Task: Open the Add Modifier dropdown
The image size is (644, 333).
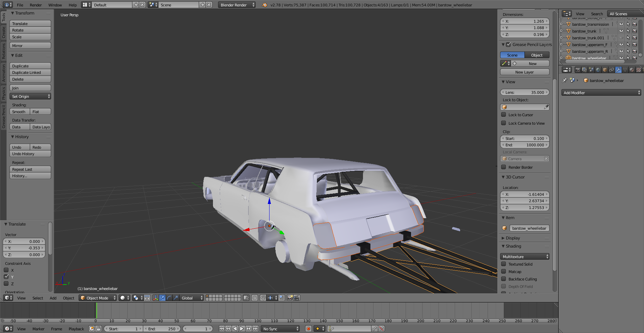Action: (601, 93)
